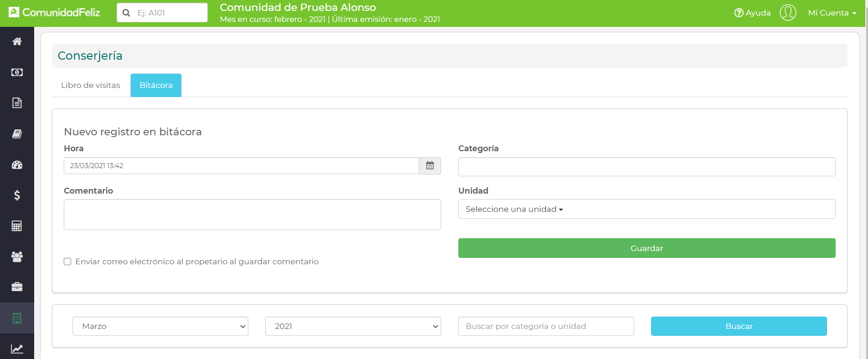This screenshot has width=868, height=359.
Task: Click the calendar icon beside Hora field
Action: 430,166
